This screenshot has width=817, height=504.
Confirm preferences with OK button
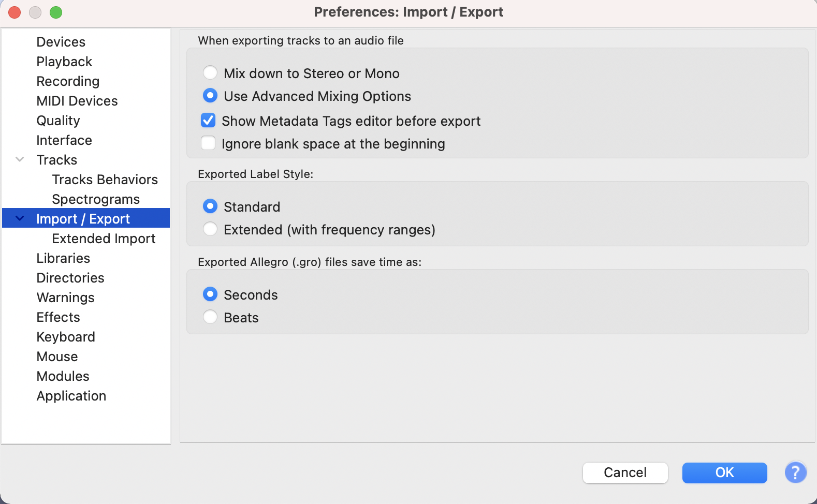[x=724, y=472]
